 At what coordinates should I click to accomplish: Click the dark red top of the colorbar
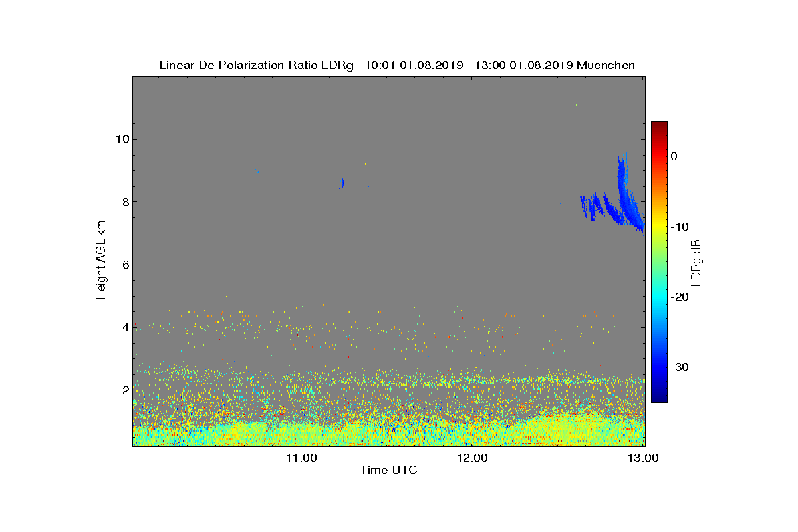coord(659,126)
